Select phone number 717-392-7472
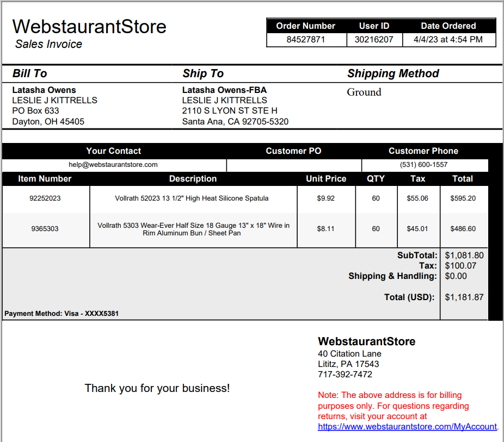 coord(345,374)
